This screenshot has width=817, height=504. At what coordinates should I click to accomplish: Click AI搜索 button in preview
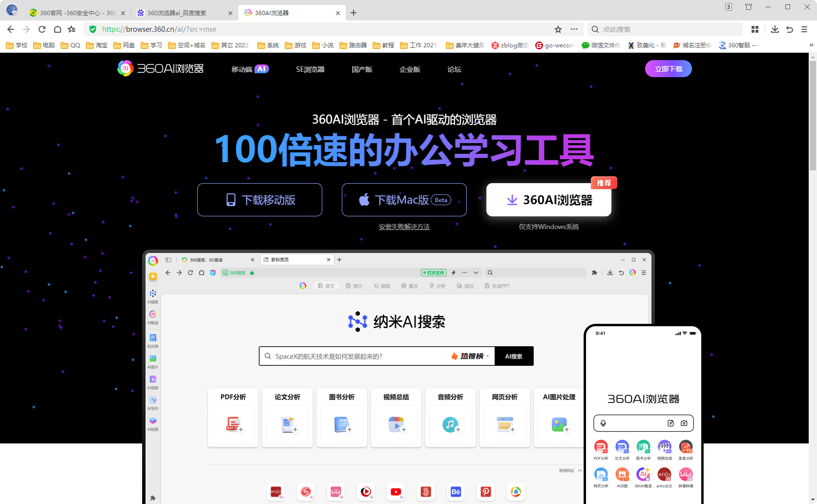pos(514,357)
